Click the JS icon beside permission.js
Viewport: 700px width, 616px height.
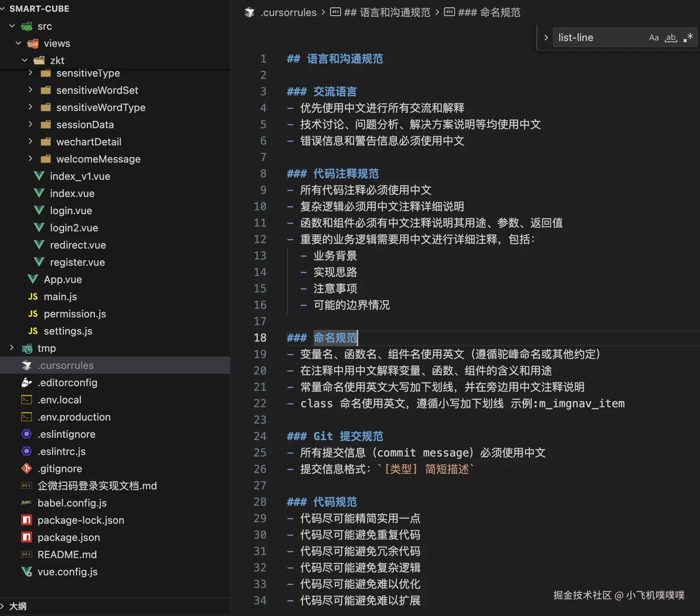(33, 314)
